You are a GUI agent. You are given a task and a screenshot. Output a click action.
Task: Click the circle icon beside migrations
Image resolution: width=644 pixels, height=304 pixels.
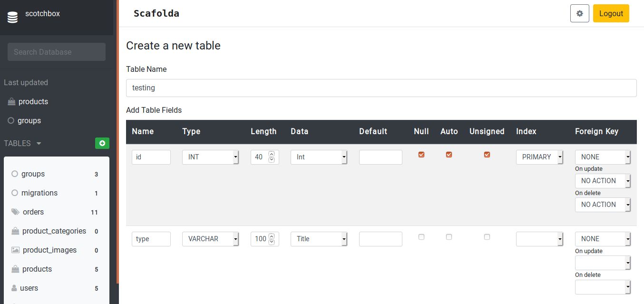coord(14,193)
